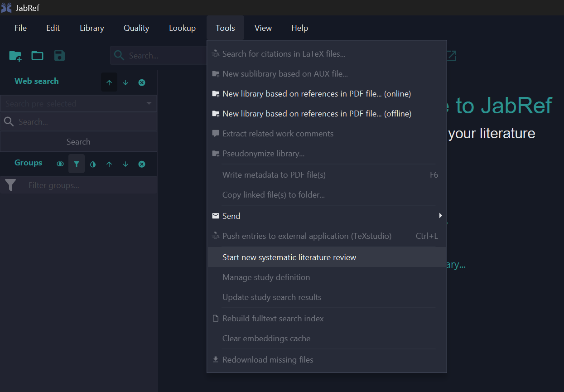Select Start new systematic literature review
The width and height of the screenshot is (564, 392).
327,257
